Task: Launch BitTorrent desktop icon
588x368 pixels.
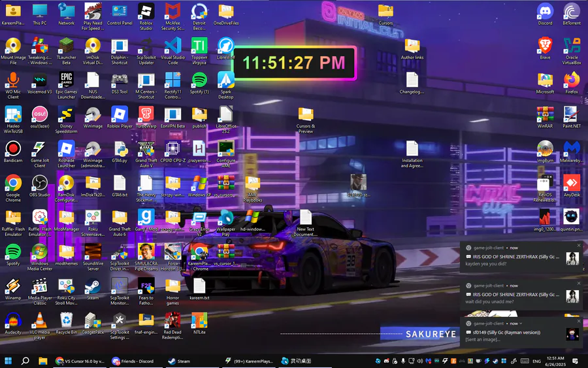Action: [x=572, y=14]
